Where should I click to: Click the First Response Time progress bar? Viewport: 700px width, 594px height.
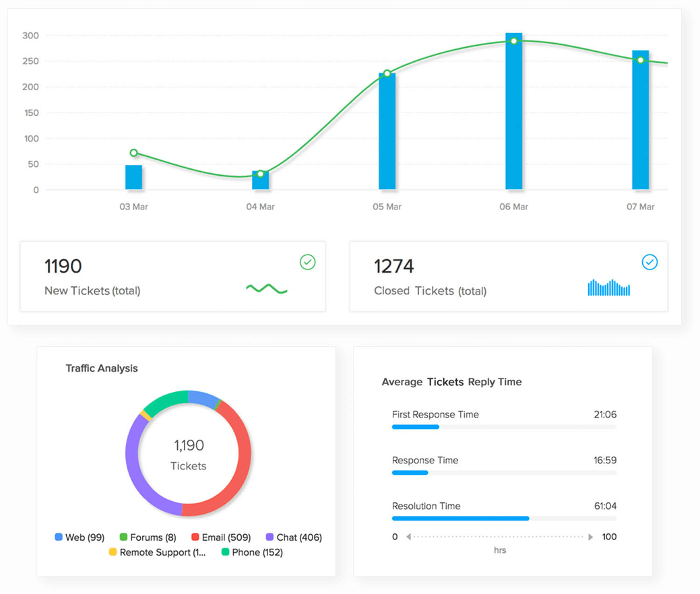(504, 427)
